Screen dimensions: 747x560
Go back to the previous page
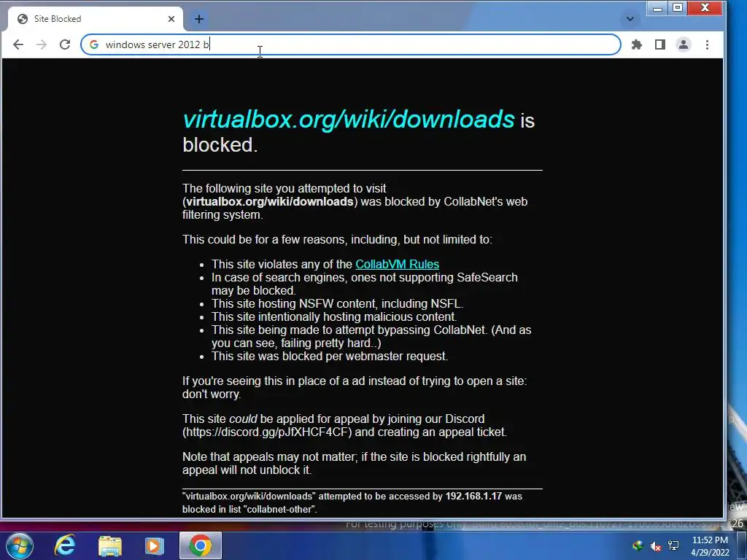[x=18, y=44]
